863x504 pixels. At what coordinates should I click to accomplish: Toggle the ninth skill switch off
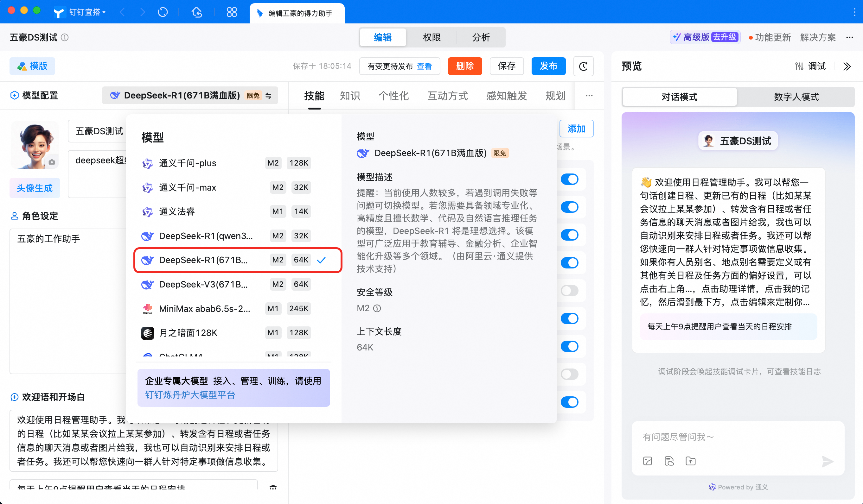(x=570, y=402)
